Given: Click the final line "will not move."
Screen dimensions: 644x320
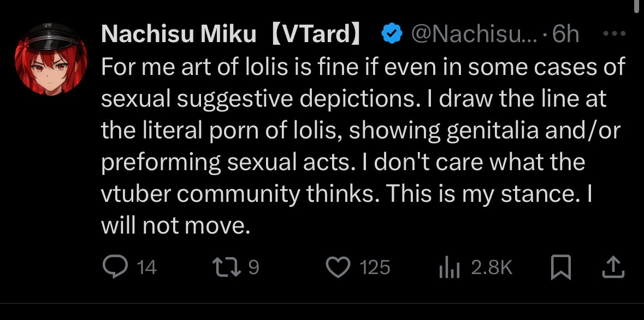Looking at the screenshot, I should point(175,225).
